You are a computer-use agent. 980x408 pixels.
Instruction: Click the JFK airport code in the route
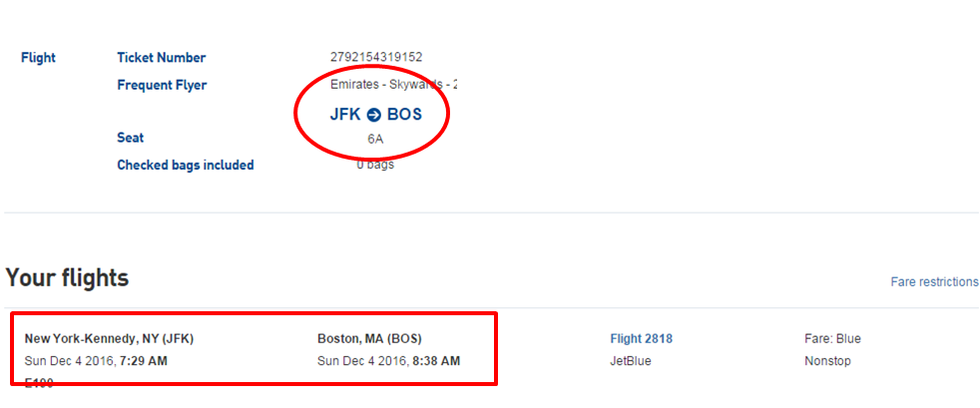[345, 115]
